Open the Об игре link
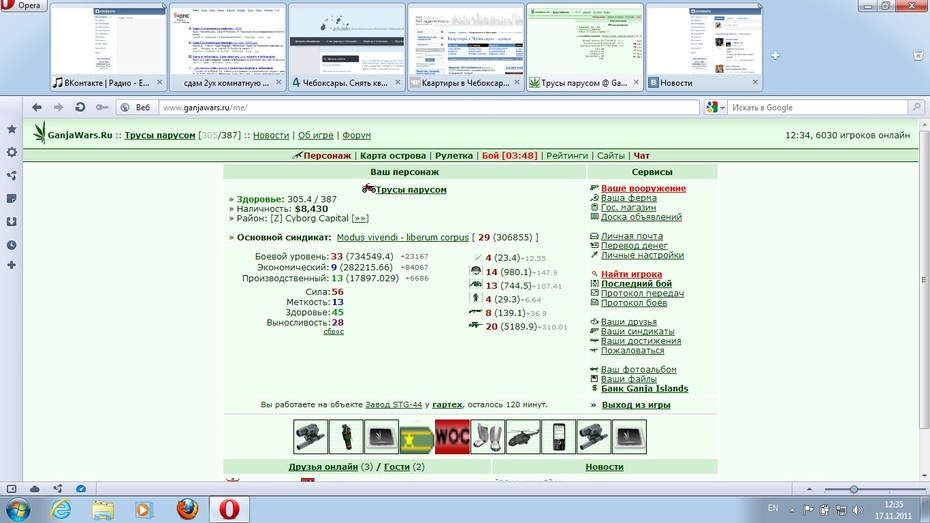This screenshot has width=930, height=523. (x=316, y=135)
